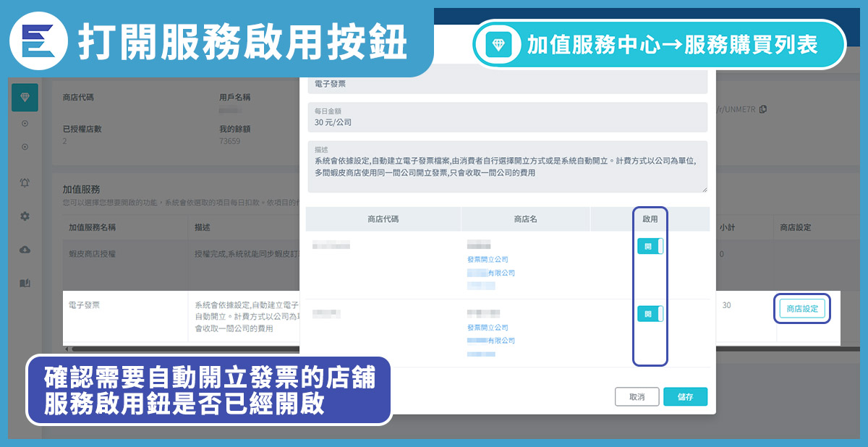The height and width of the screenshot is (447, 868).
Task: Click the diamond icon in the top-right banner
Action: coord(499,45)
